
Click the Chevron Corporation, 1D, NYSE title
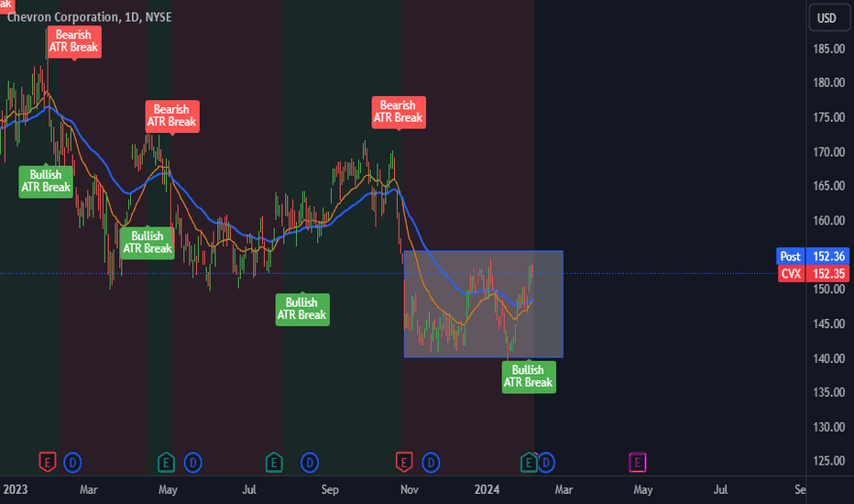(x=89, y=17)
